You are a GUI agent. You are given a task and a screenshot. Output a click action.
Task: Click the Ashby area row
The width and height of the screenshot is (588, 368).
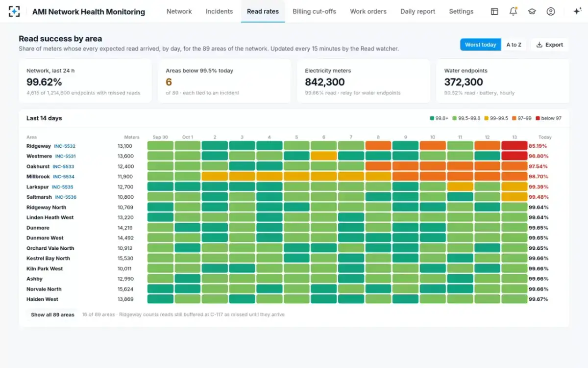click(294, 279)
